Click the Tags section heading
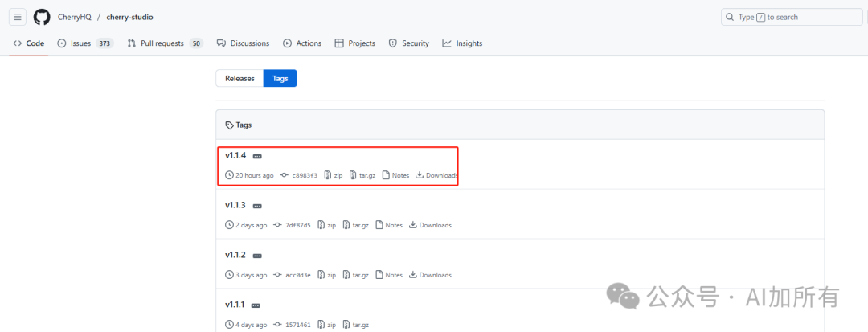This screenshot has width=868, height=332. coord(239,125)
